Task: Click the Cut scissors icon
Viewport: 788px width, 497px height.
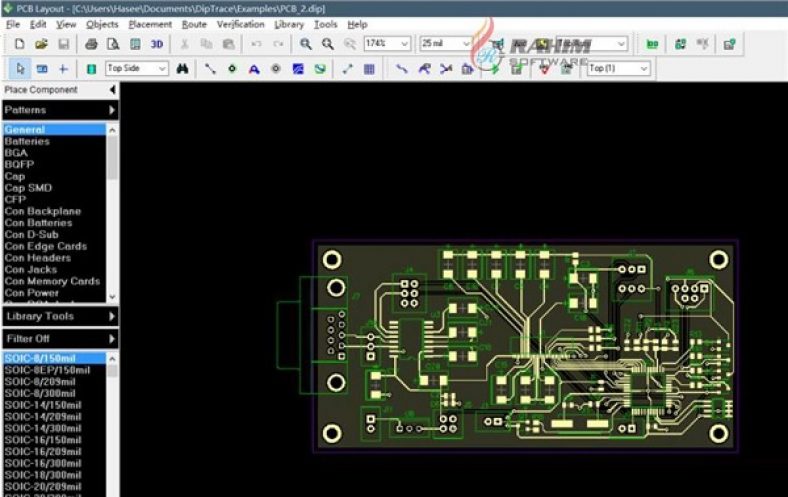Action: coord(184,44)
